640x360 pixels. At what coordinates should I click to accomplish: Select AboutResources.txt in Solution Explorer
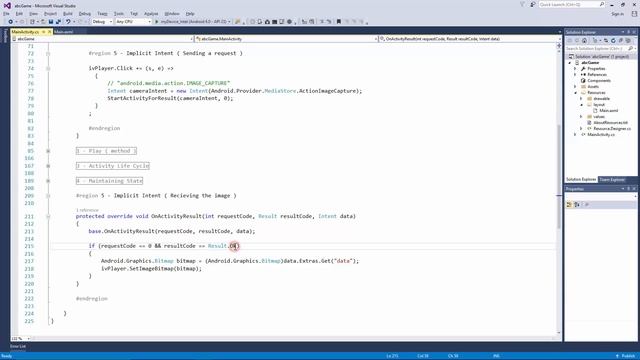(611, 122)
